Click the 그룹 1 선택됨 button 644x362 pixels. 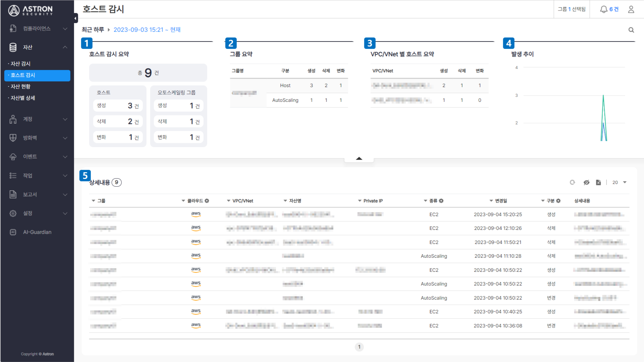(572, 9)
